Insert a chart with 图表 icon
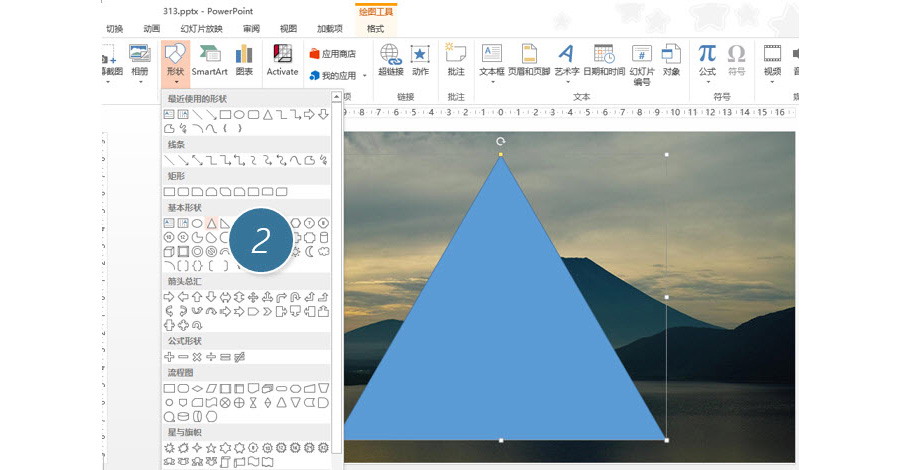This screenshot has width=900, height=470. click(x=244, y=60)
